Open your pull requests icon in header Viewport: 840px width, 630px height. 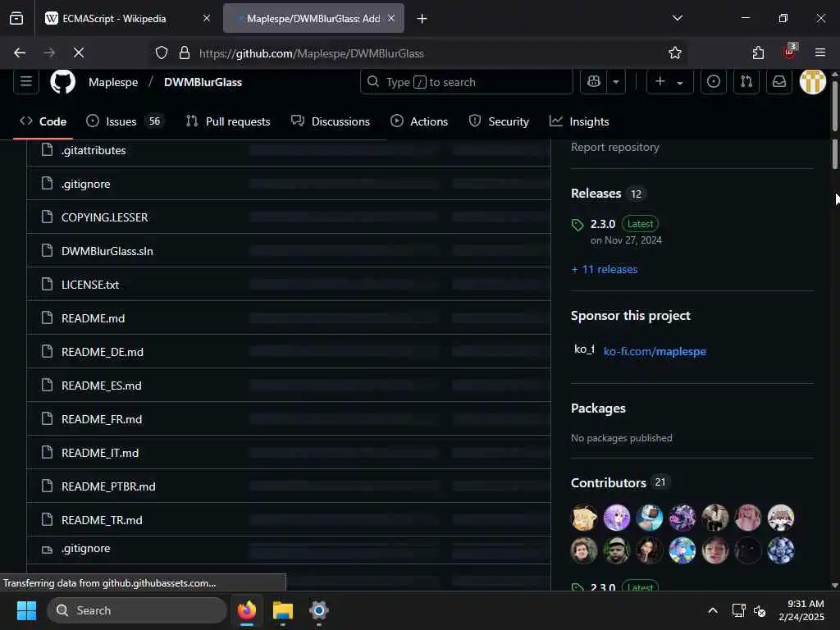[x=746, y=81]
